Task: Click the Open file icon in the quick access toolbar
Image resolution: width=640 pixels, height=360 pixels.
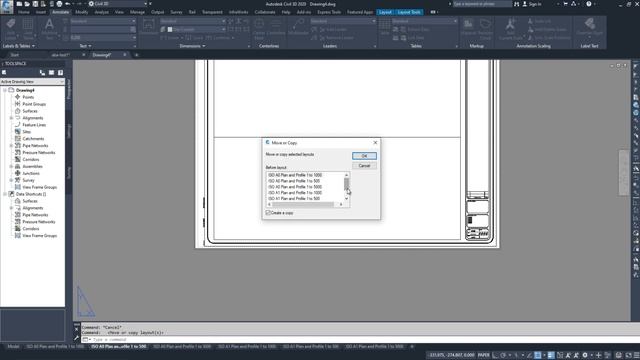Action: tap(27, 4)
